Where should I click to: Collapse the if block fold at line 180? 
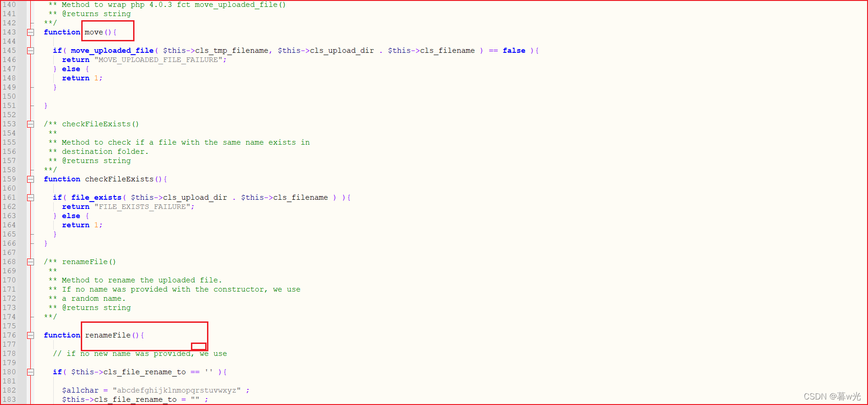click(x=30, y=372)
